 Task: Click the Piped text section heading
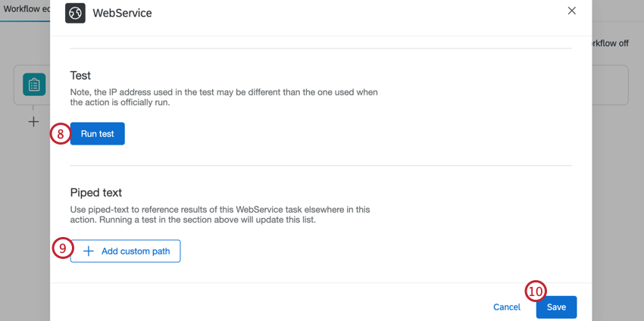(96, 193)
